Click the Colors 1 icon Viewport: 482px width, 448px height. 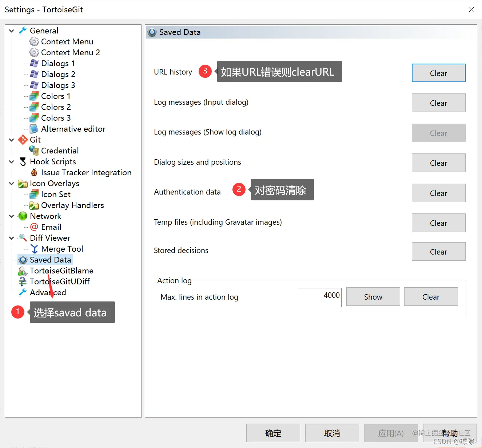[x=34, y=96]
